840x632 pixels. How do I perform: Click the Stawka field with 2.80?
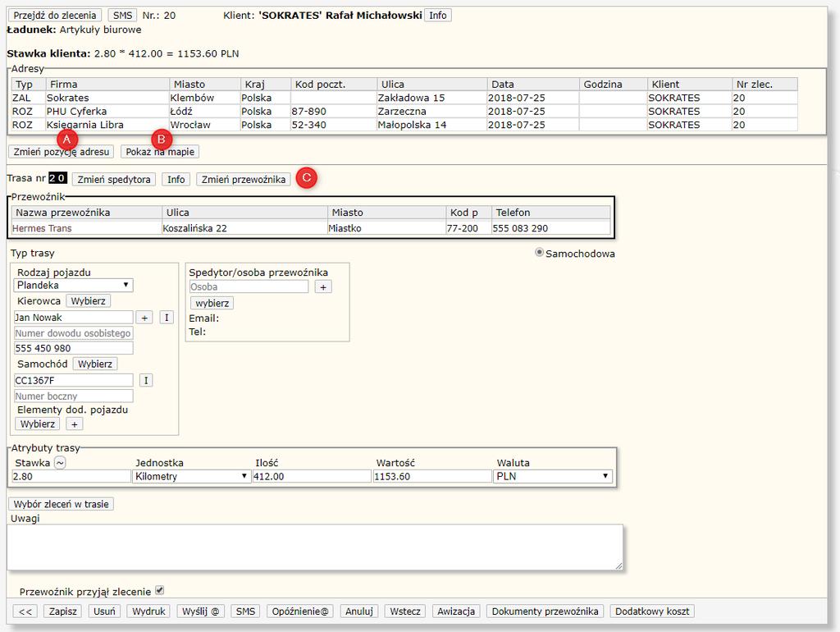point(71,477)
